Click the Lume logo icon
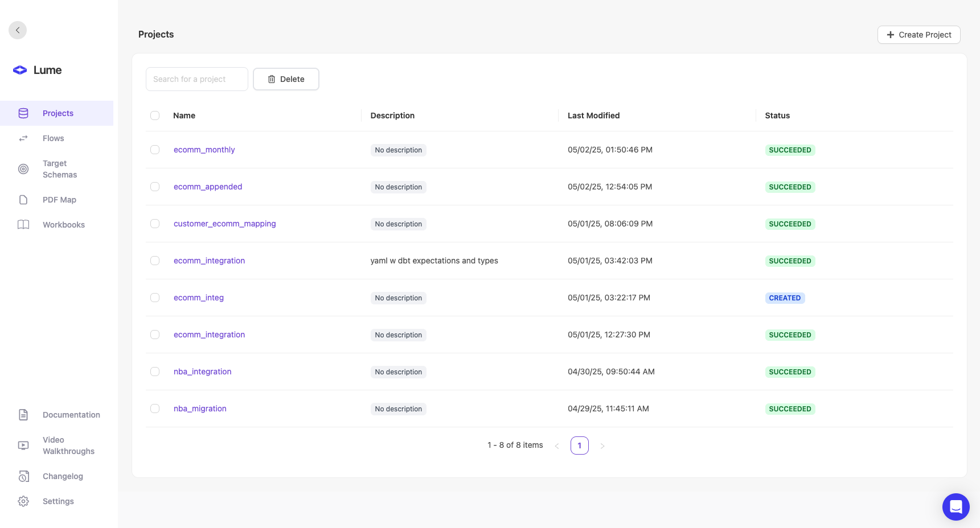The height and width of the screenshot is (528, 980). [20, 70]
